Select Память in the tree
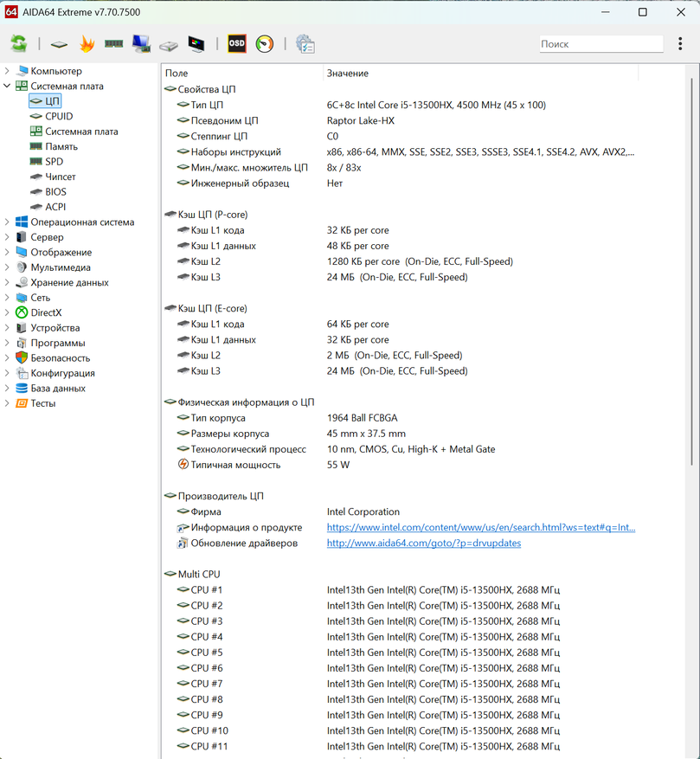Image resolution: width=700 pixels, height=759 pixels. (61, 146)
